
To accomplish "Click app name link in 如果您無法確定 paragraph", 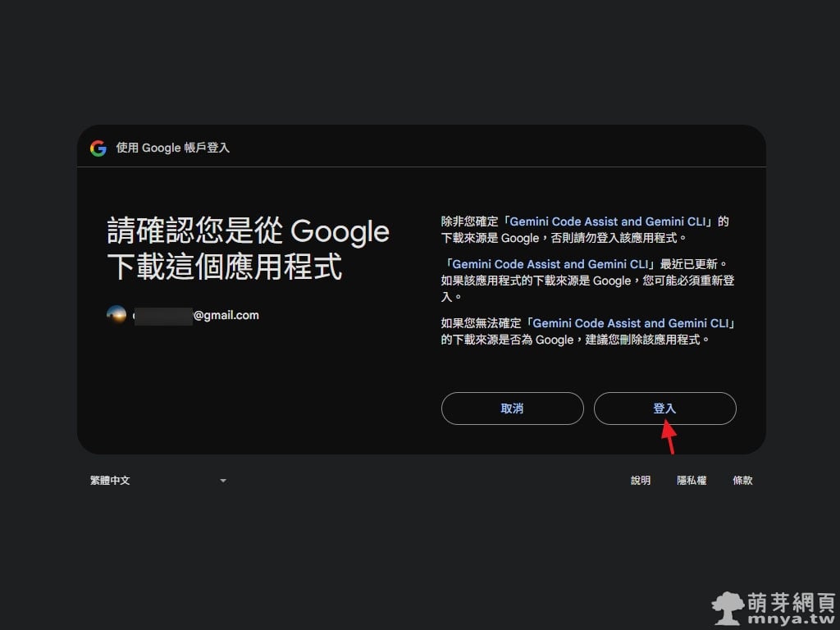I will pyautogui.click(x=630, y=323).
